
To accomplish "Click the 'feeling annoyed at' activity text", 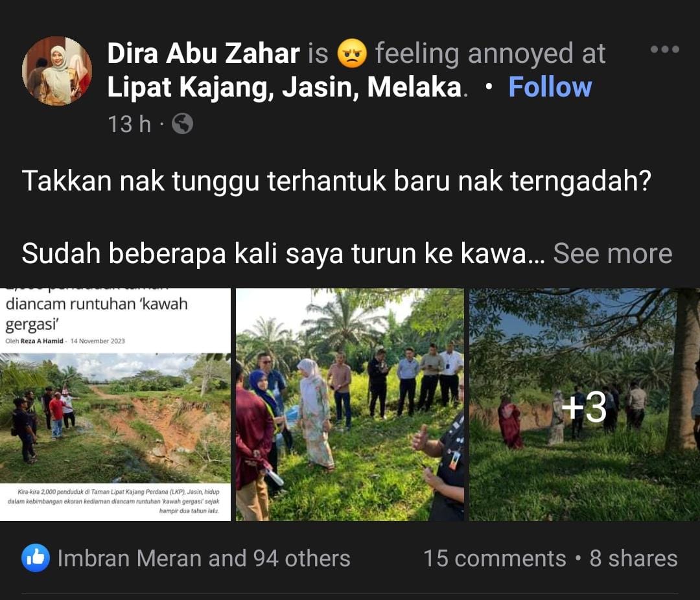I will pyautogui.click(x=490, y=53).
